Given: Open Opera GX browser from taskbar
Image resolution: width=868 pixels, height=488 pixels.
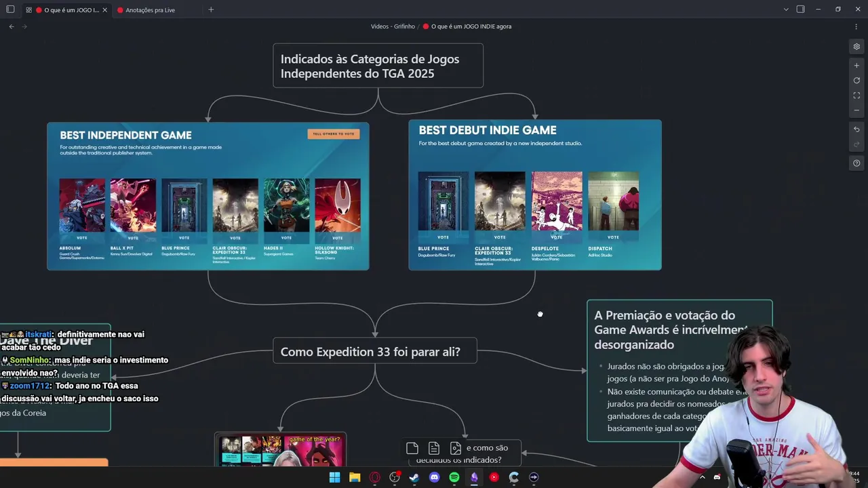Looking at the screenshot, I should tap(374, 477).
